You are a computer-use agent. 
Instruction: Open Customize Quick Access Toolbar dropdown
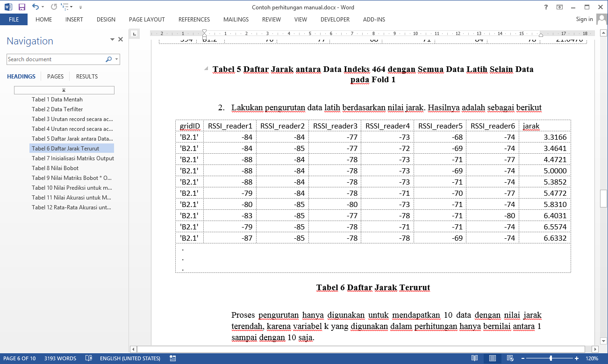(x=80, y=7)
